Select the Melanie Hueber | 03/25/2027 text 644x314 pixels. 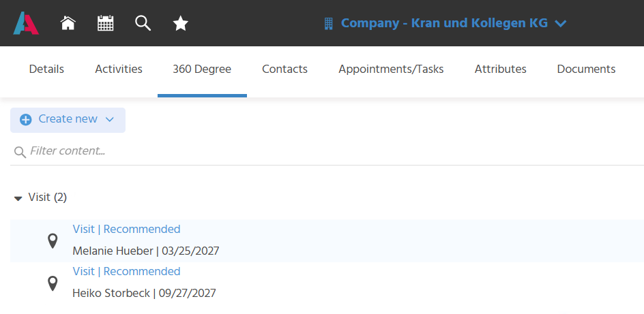(x=146, y=251)
